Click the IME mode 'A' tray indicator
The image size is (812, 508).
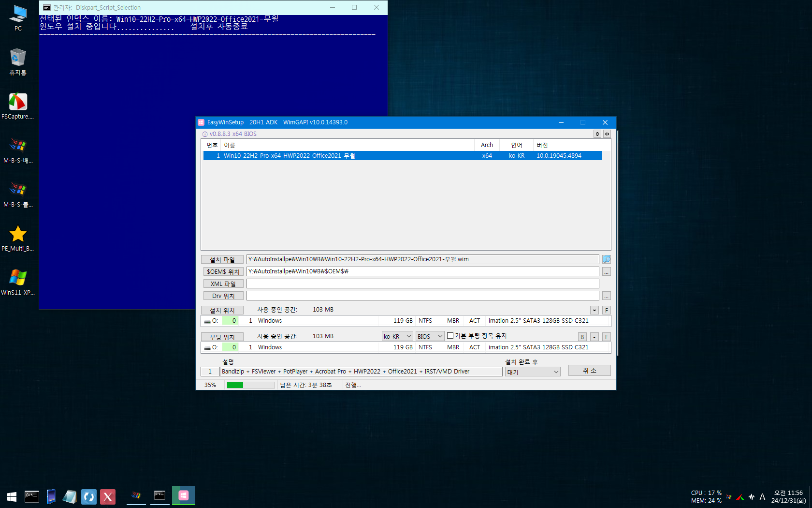762,497
